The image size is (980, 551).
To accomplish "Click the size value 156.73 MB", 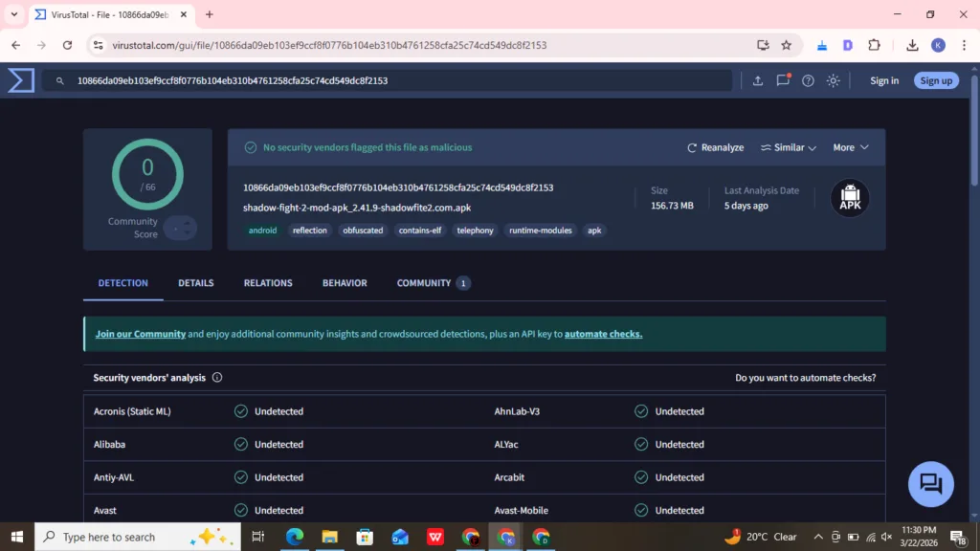I will (672, 206).
